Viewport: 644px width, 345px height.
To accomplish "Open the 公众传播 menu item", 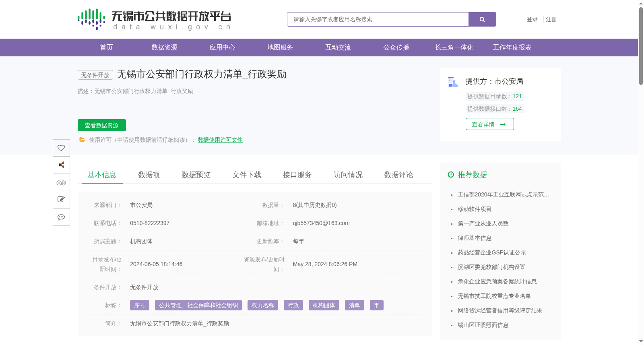I will click(x=396, y=48).
